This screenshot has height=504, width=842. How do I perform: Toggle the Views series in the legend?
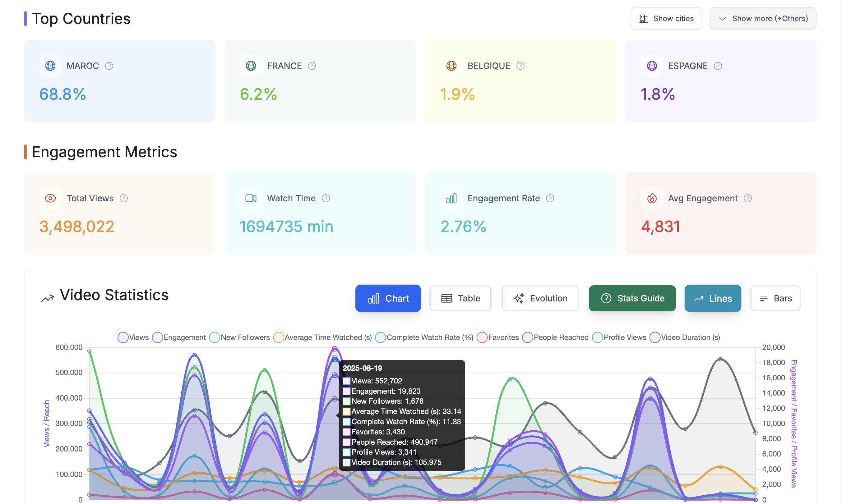click(133, 337)
